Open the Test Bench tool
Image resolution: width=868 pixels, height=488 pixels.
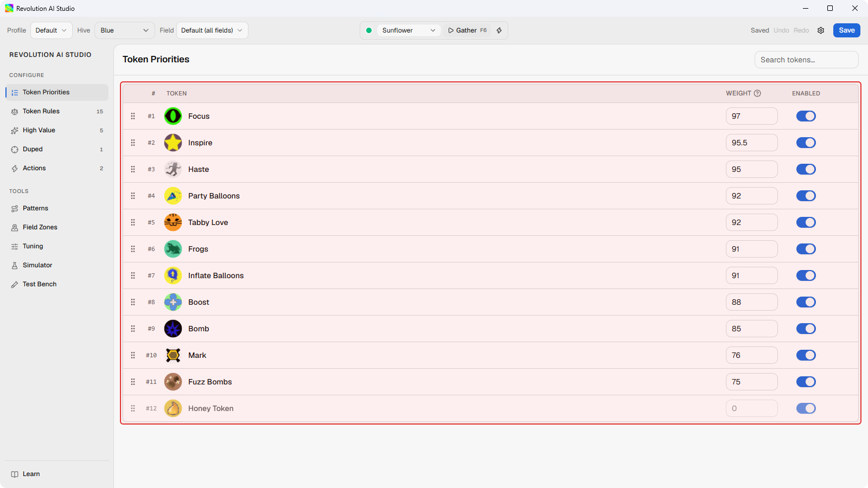pos(57,284)
